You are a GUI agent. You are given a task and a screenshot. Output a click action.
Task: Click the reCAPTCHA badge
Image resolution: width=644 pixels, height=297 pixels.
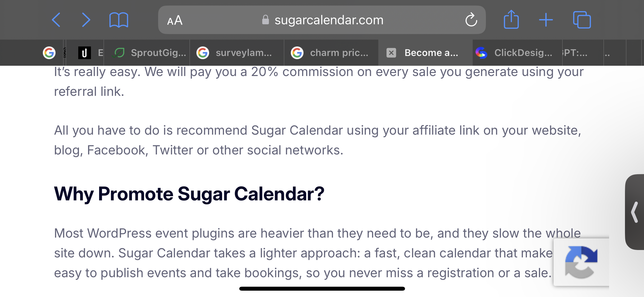(x=581, y=262)
